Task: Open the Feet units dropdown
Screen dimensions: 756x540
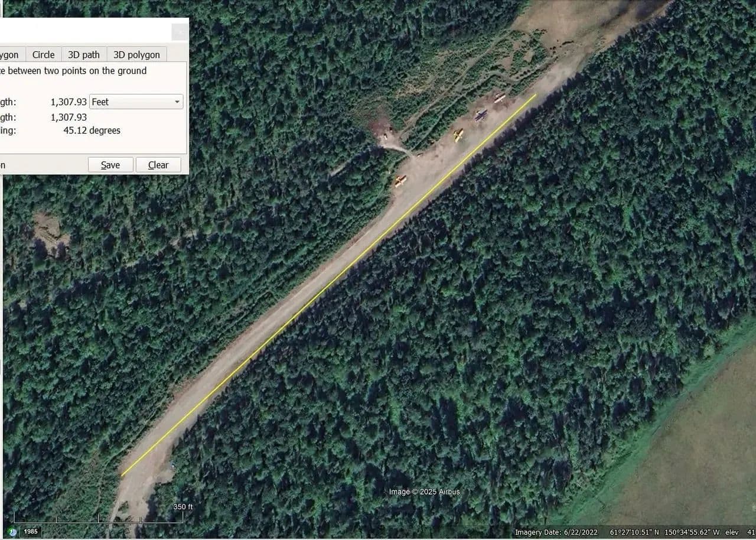Action: 136,102
